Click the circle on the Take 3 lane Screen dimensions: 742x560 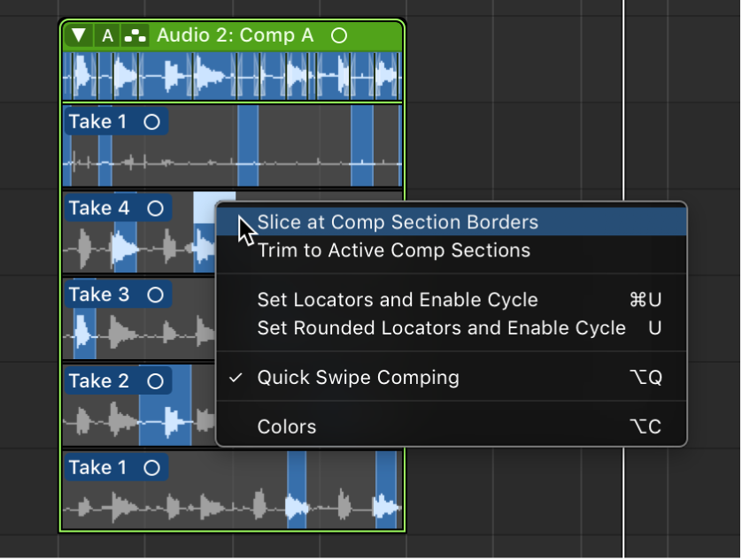pos(155,295)
